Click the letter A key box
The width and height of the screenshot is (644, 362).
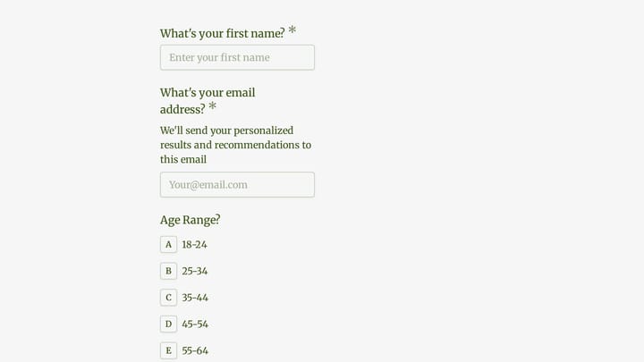click(168, 245)
